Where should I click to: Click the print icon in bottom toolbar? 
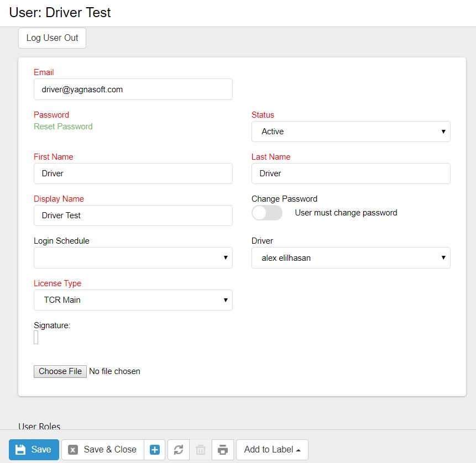click(x=222, y=450)
